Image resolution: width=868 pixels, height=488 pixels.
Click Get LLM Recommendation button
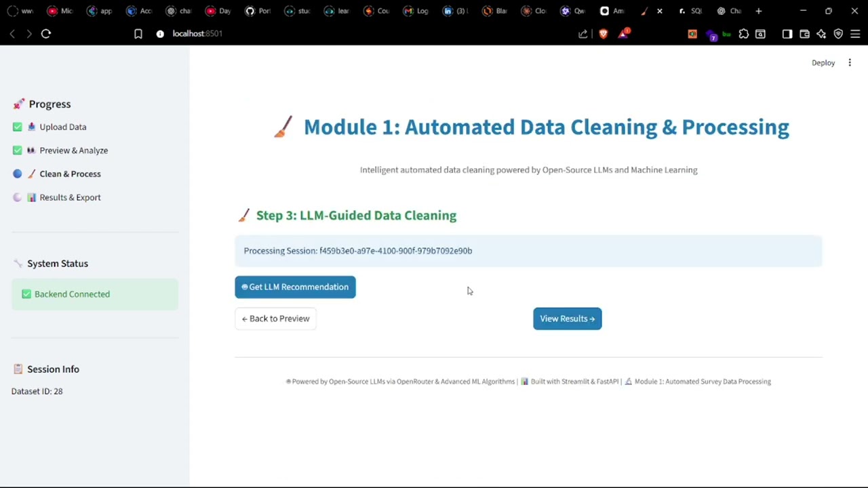(x=295, y=287)
